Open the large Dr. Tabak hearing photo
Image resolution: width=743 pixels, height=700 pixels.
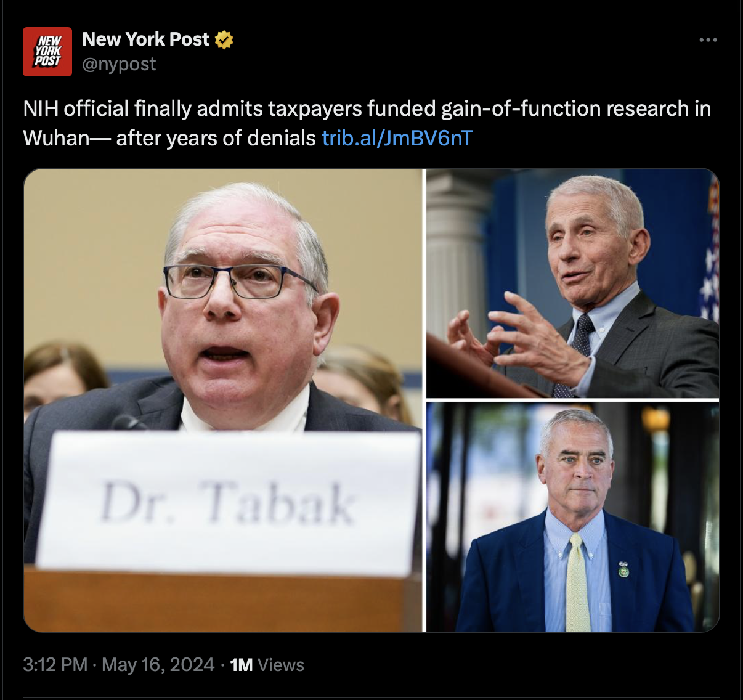point(223,400)
